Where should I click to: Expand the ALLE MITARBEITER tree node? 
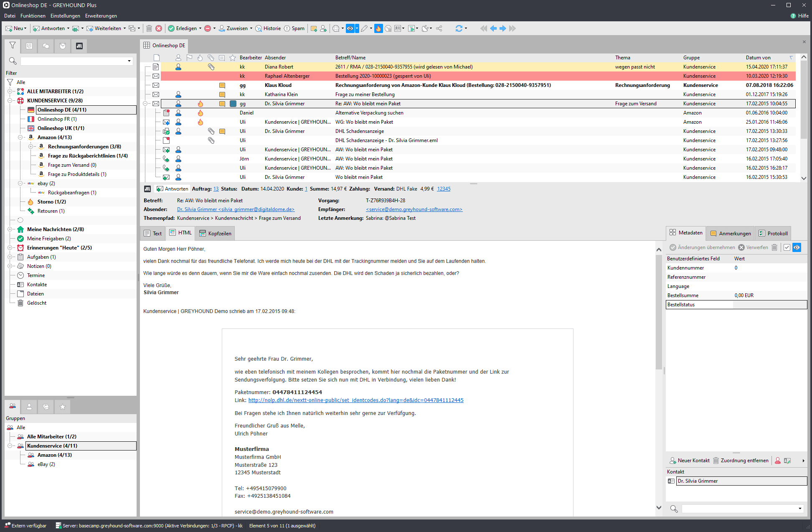click(10, 92)
